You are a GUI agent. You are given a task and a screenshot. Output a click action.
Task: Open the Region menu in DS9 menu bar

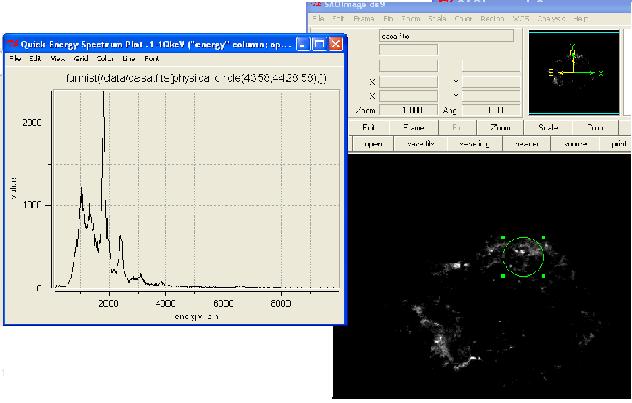pyautogui.click(x=492, y=19)
